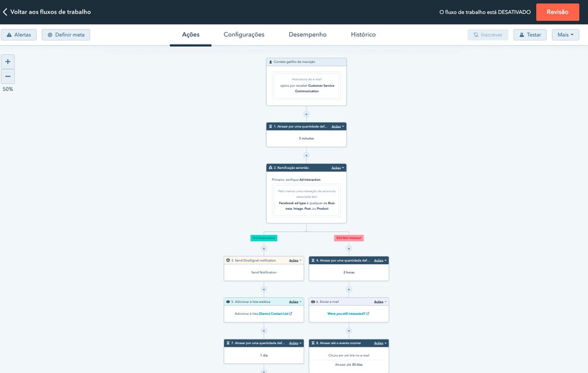Click the green 'Ad Interaction' branch label
The image size is (588, 373).
[x=263, y=238]
